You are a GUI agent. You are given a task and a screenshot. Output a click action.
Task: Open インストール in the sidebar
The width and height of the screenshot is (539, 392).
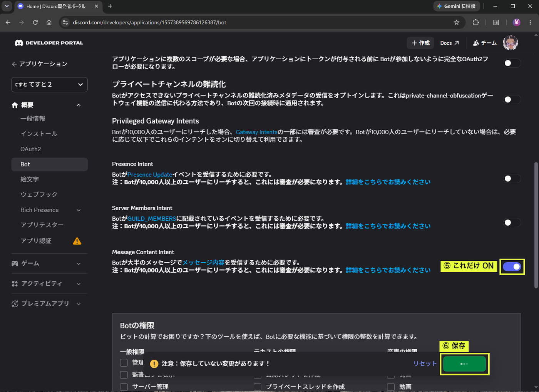[50, 134]
